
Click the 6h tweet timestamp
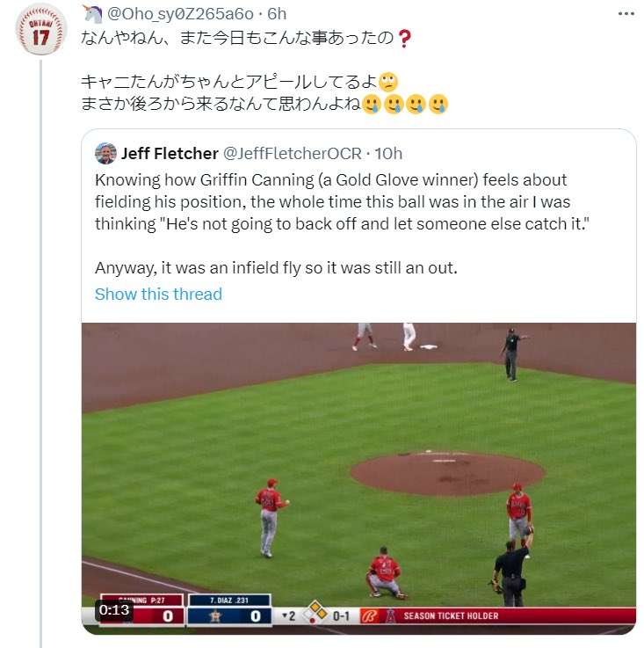coord(277,14)
